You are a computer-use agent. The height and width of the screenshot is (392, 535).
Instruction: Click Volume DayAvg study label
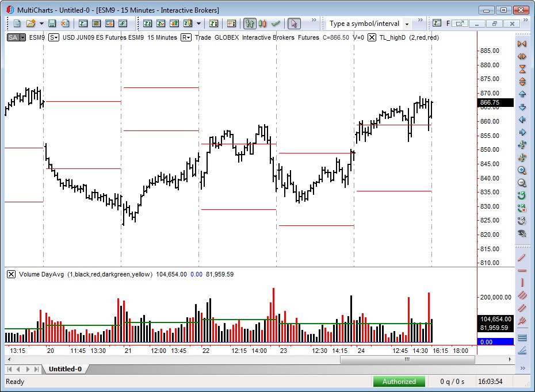click(41, 274)
